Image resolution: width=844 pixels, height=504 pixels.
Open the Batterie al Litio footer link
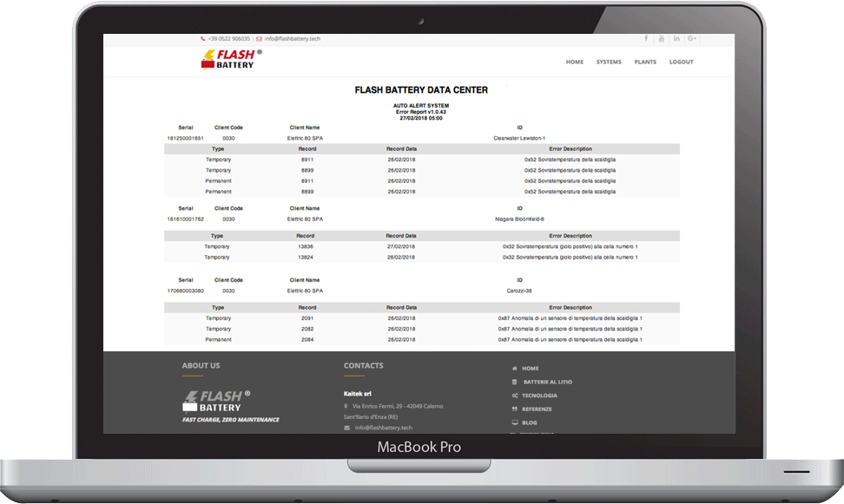(547, 382)
